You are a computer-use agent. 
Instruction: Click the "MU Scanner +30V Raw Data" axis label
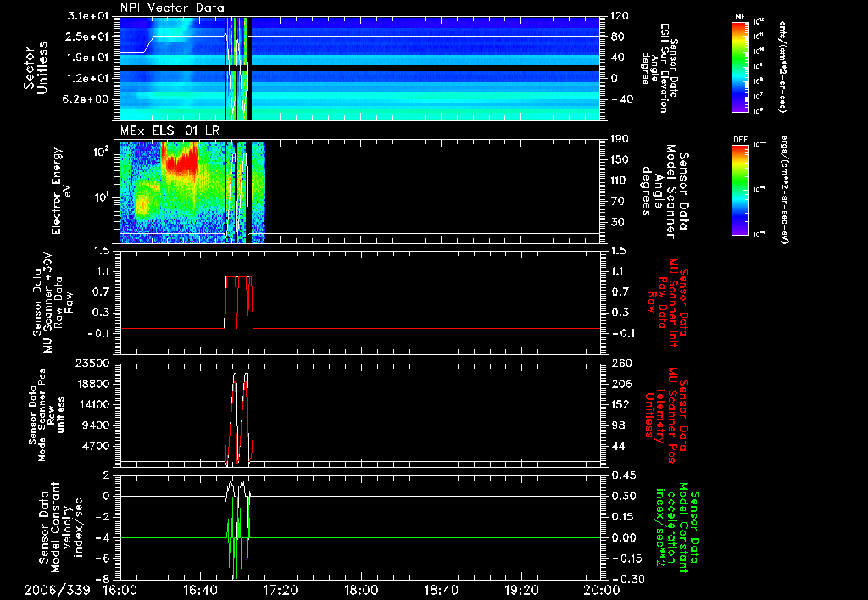pyautogui.click(x=53, y=303)
